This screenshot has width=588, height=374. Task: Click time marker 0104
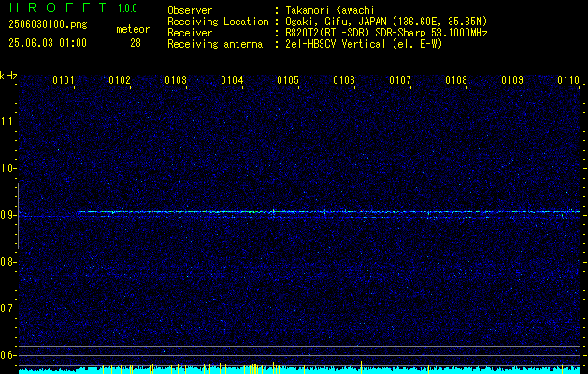[232, 80]
